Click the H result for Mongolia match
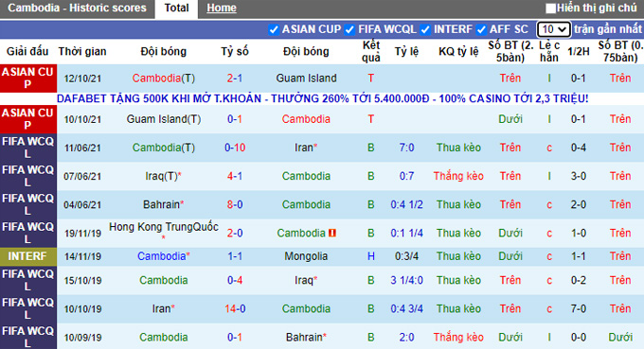This screenshot has height=349, width=644. pyautogui.click(x=371, y=256)
